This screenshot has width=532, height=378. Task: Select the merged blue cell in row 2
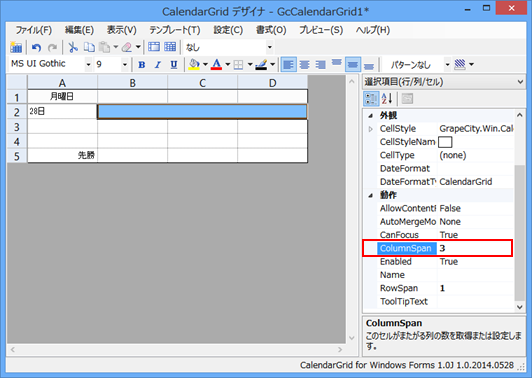tap(202, 112)
